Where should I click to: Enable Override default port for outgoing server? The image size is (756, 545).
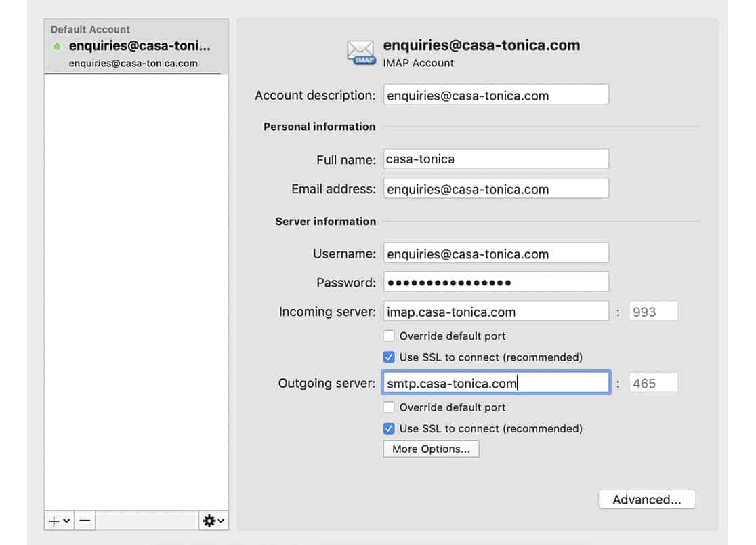click(389, 407)
